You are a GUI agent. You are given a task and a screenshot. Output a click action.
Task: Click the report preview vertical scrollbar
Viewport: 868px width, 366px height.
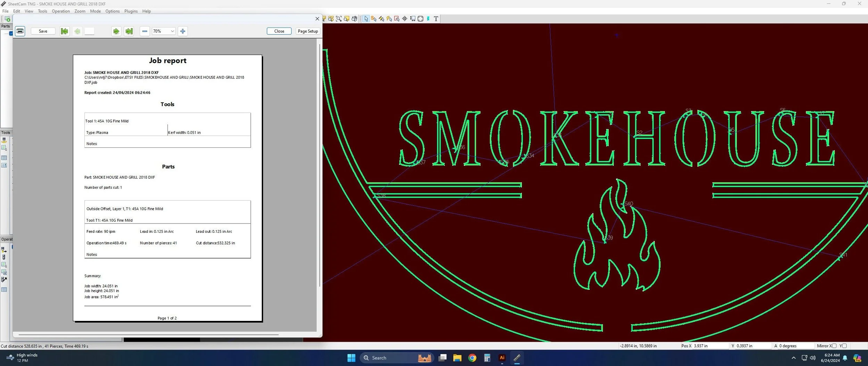tap(319, 165)
